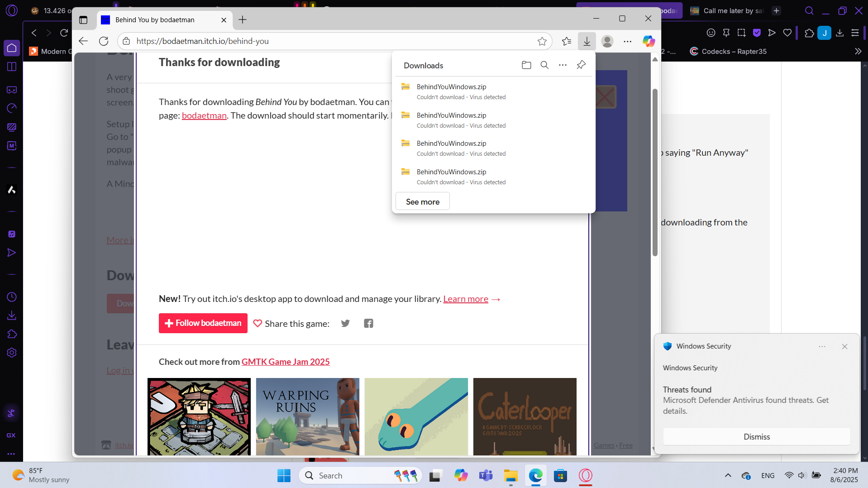868x488 pixels.
Task: Add this page to Edge favorites
Action: click(x=542, y=41)
